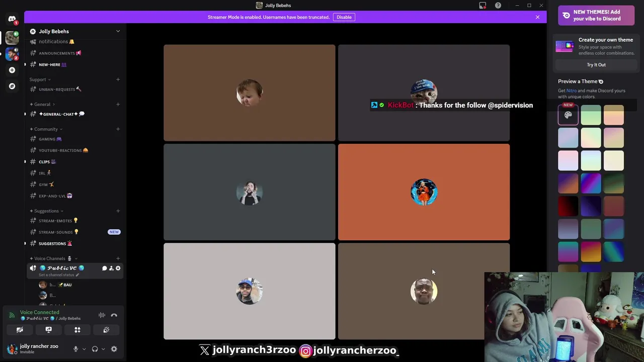Open Public VC channel settings gear
Screen dimensions: 644x362
pos(118,268)
